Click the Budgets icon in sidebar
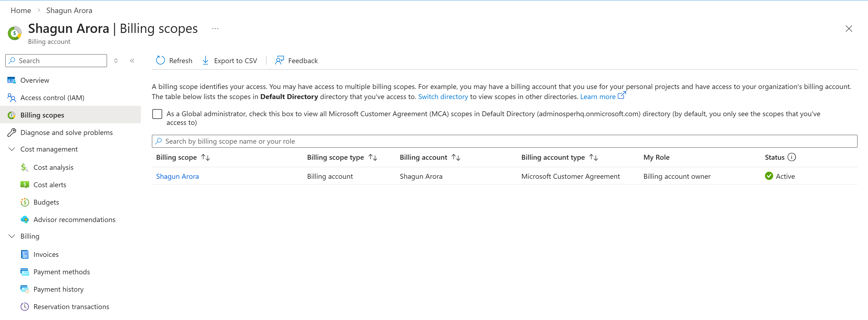The image size is (868, 320). point(25,202)
